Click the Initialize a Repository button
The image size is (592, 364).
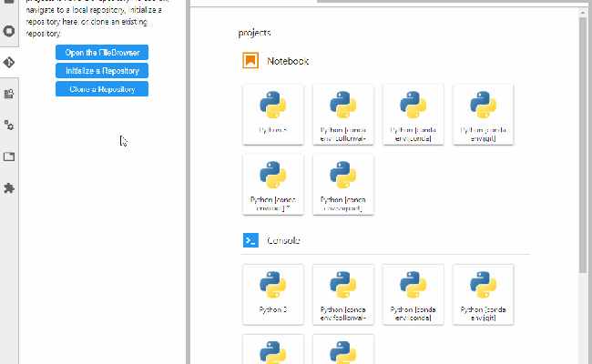[102, 71]
